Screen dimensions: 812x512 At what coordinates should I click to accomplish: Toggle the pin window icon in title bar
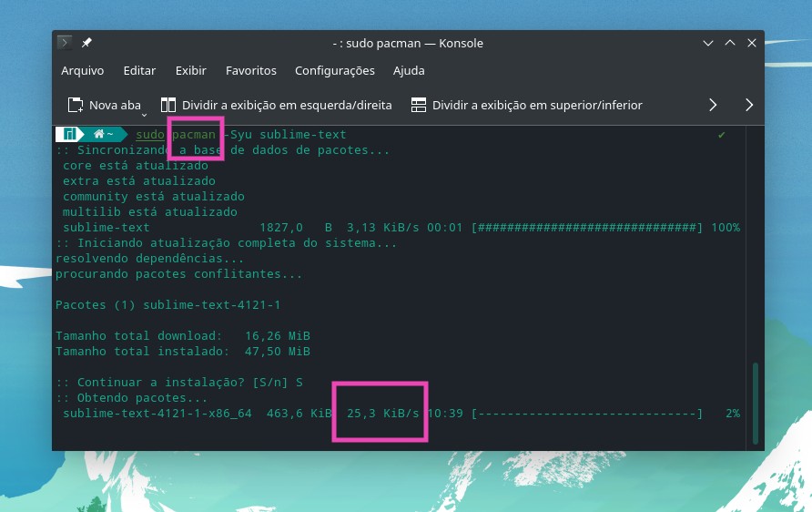86,43
